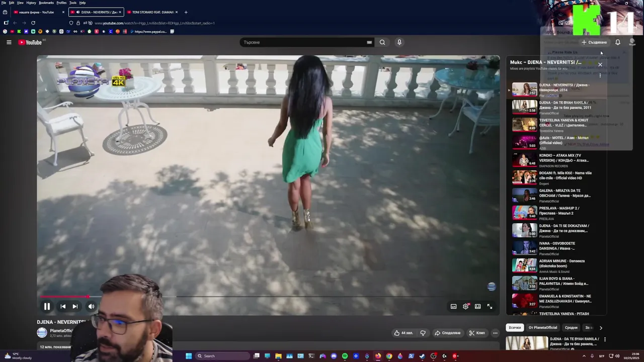Like the video with thumbs up
Viewport: 644px width, 362px height.
(x=404, y=333)
